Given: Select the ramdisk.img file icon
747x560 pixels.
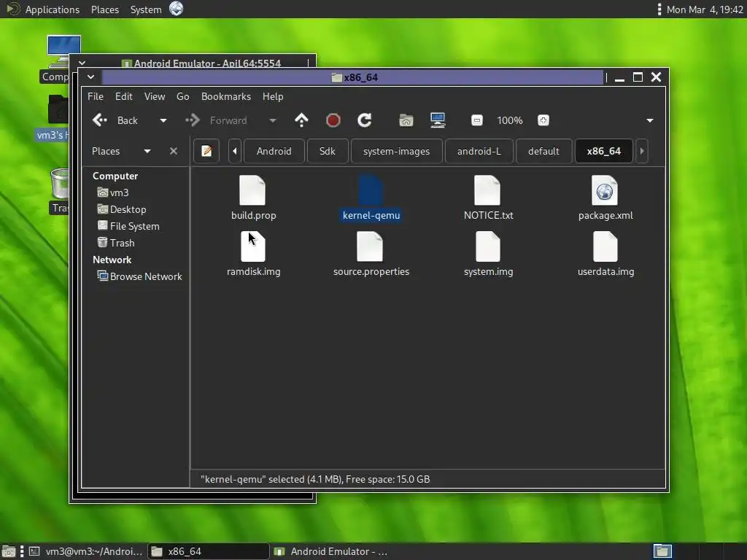Looking at the screenshot, I should pyautogui.click(x=252, y=246).
